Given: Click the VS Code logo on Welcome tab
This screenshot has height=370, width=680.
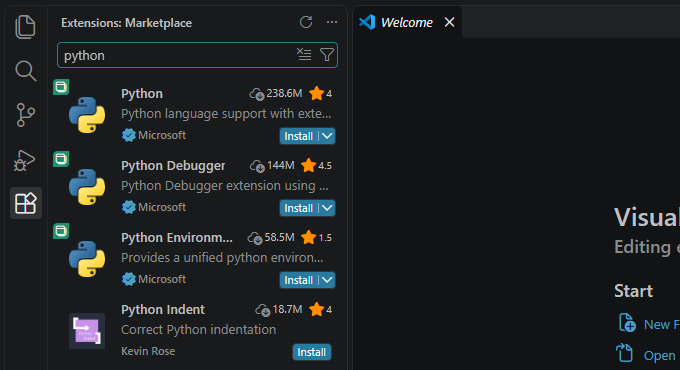Looking at the screenshot, I should coord(367,22).
